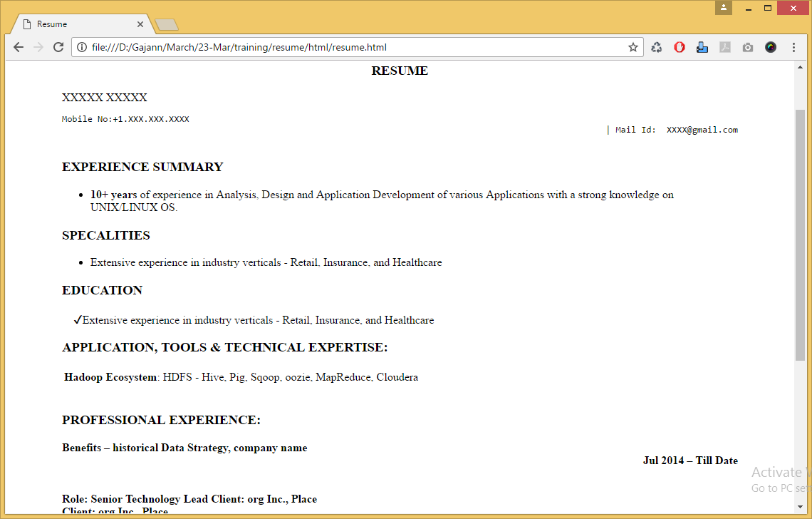The height and width of the screenshot is (519, 812).
Task: Click the EXPERIENCE SUMMARY heading
Action: point(142,167)
